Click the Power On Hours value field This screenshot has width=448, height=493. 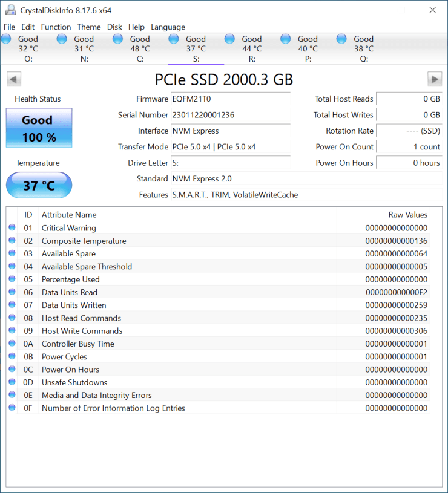(409, 163)
